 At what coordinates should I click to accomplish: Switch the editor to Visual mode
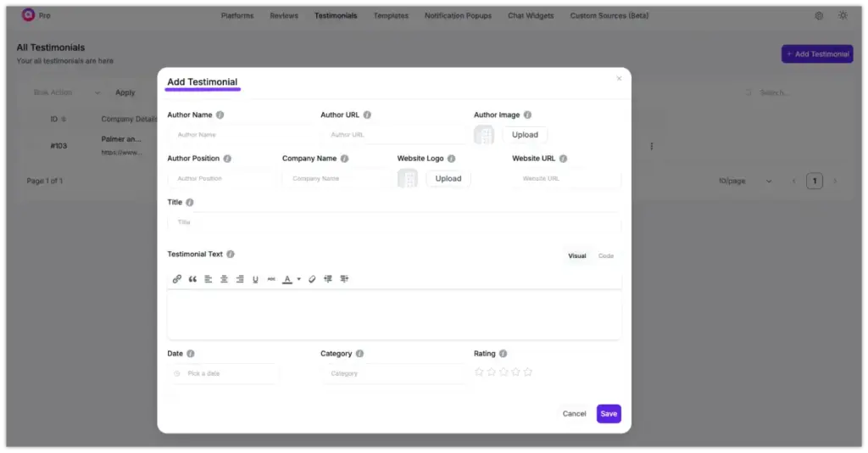(x=576, y=256)
